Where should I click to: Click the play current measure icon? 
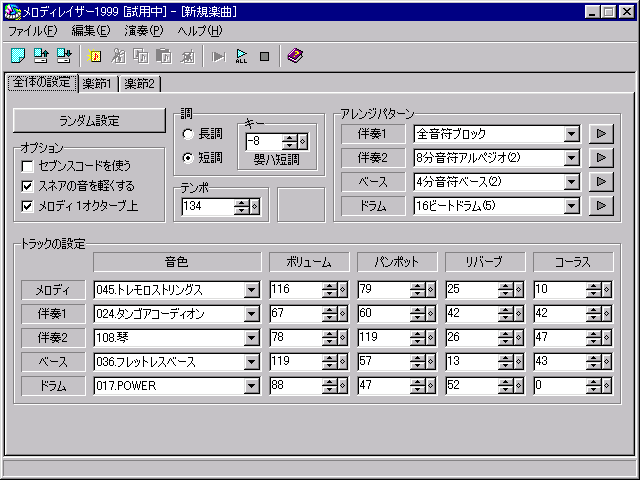(218, 56)
